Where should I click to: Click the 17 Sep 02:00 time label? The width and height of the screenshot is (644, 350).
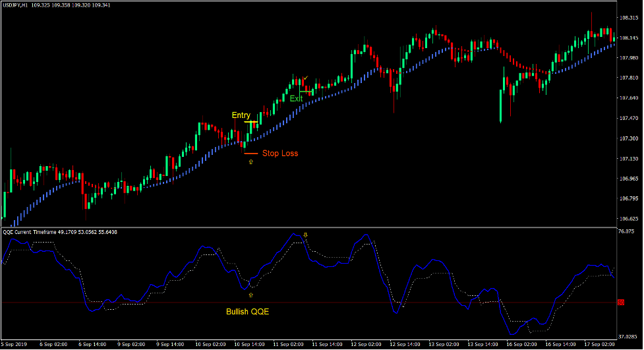[x=599, y=345]
